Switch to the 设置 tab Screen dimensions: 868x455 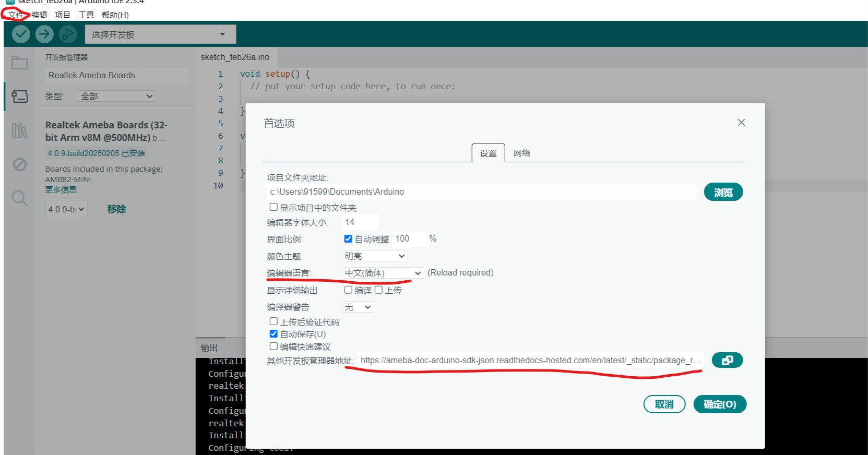[x=489, y=153]
